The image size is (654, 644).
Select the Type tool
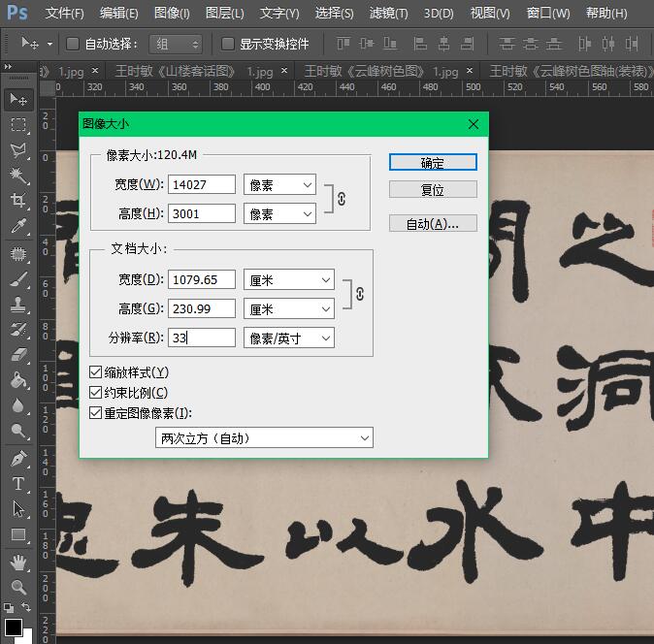(17, 484)
